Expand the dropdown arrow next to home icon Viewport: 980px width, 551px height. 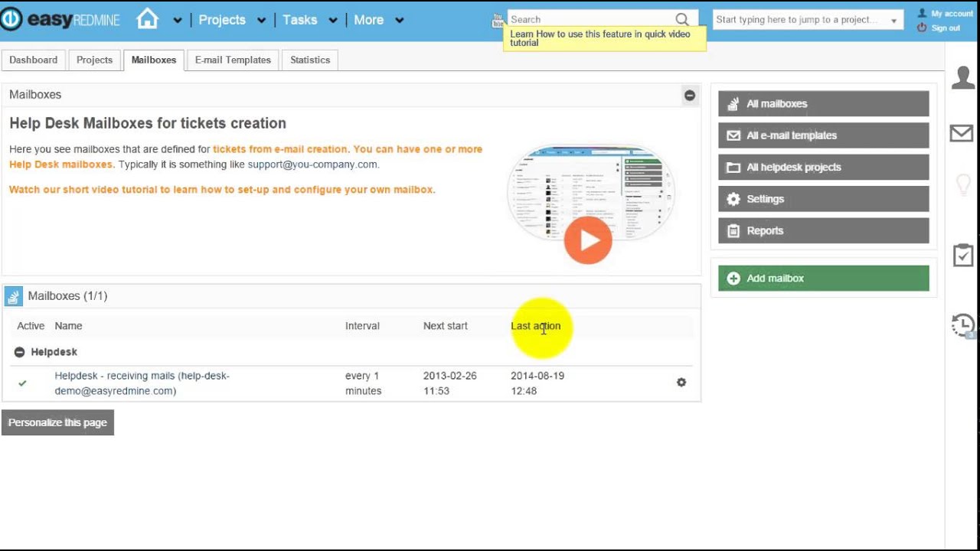point(178,21)
